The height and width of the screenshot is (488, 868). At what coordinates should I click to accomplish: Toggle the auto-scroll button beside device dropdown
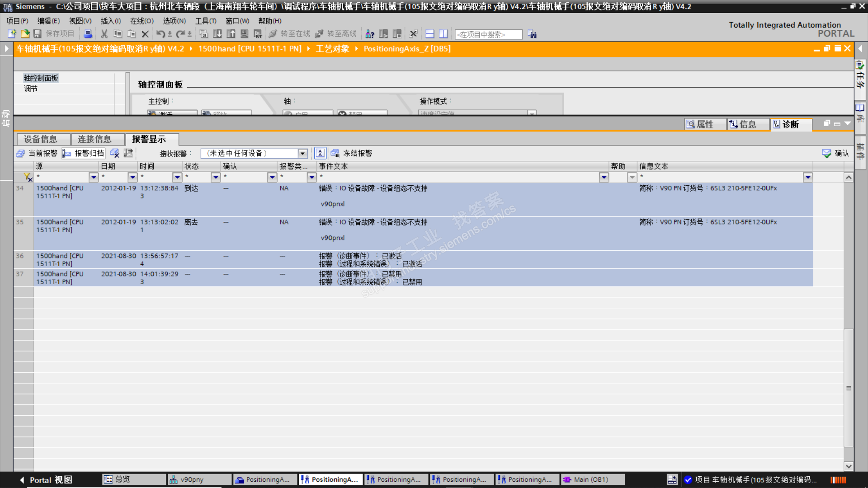[320, 153]
